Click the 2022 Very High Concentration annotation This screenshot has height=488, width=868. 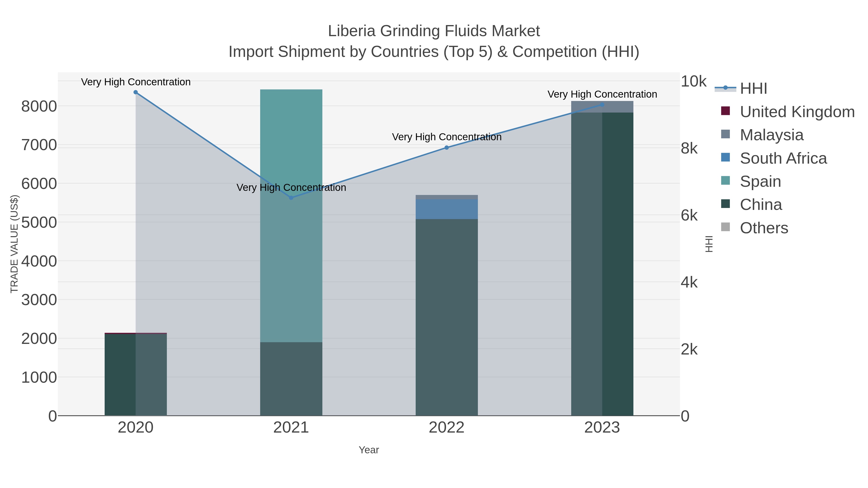coord(447,137)
